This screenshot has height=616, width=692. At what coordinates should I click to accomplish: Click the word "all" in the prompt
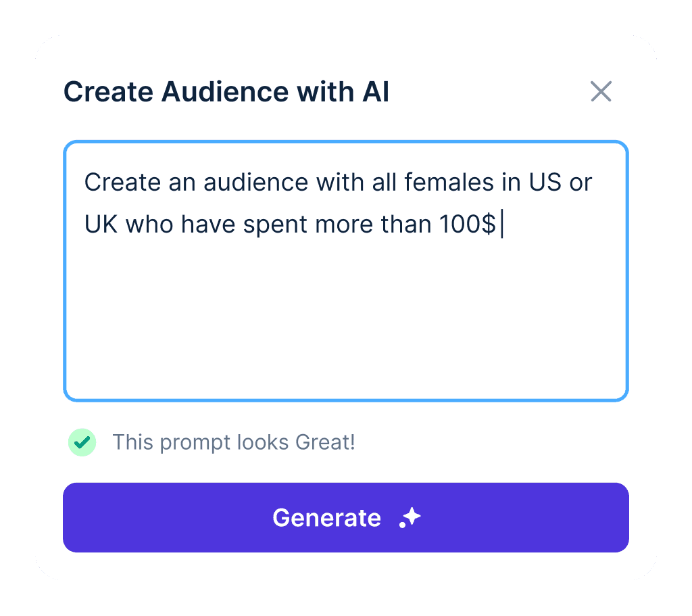[384, 182]
